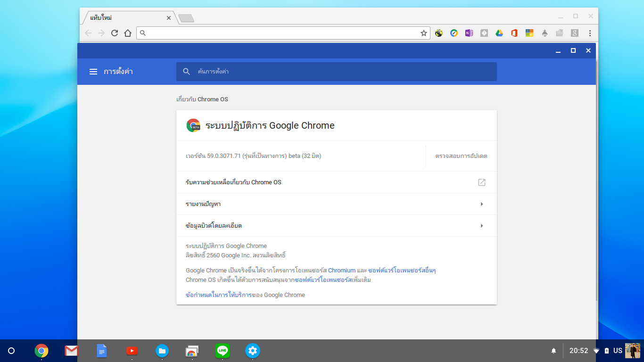Open Gmail from the shelf
Image resolution: width=644 pixels, height=362 pixels.
point(72,351)
